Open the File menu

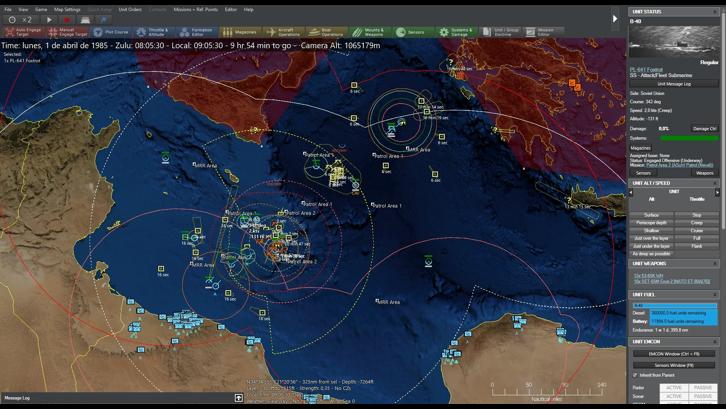(x=8, y=9)
